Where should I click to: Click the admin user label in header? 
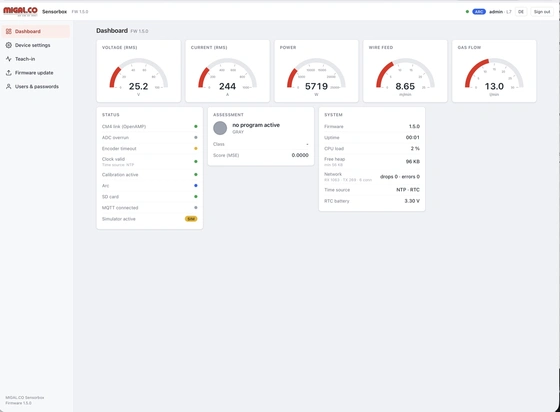point(496,12)
